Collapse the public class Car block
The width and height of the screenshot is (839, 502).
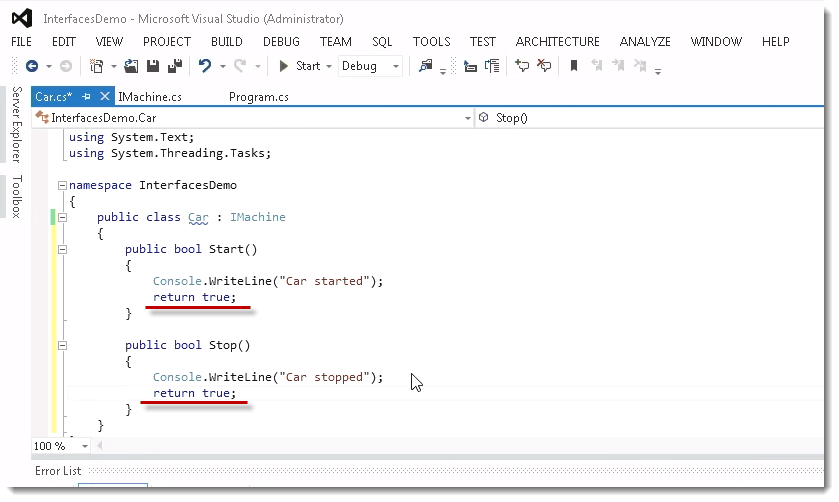(x=62, y=218)
